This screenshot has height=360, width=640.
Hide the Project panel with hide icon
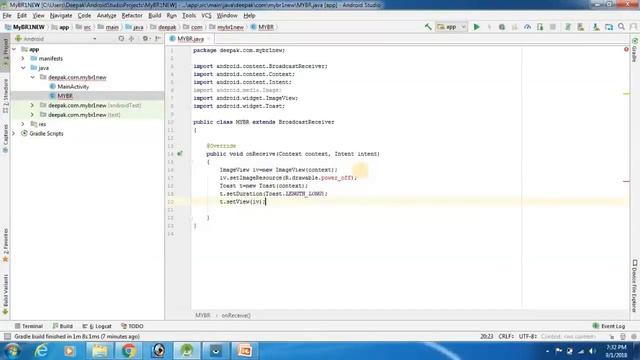(158, 39)
